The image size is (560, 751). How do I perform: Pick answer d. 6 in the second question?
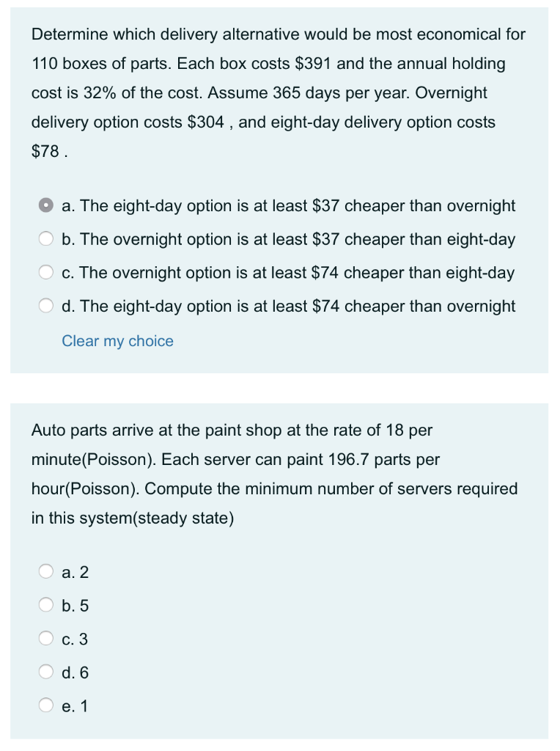(x=46, y=672)
